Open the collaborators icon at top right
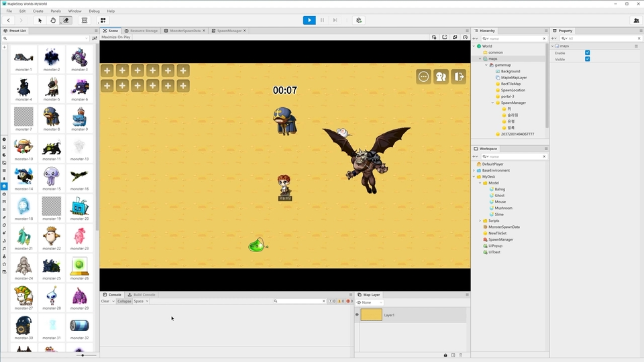 click(636, 20)
